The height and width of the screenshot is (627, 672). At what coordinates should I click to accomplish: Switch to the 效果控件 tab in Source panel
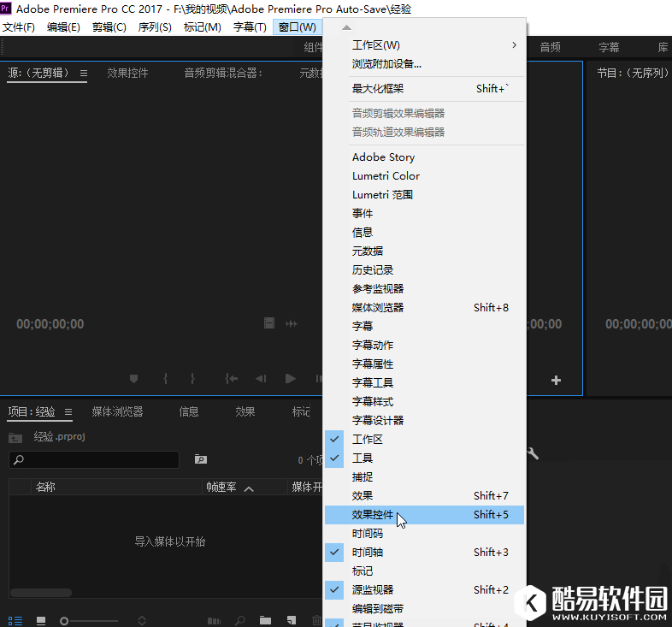[127, 74]
